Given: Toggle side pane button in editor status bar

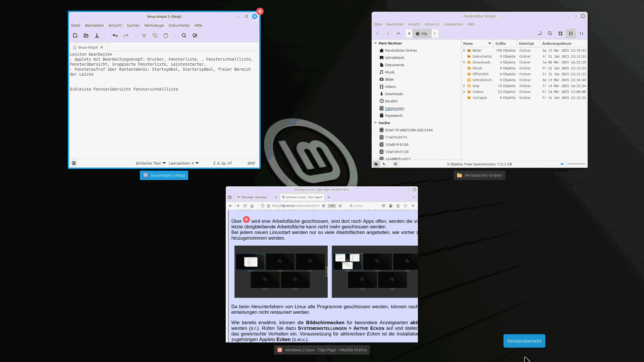Looking at the screenshot, I should [x=74, y=163].
